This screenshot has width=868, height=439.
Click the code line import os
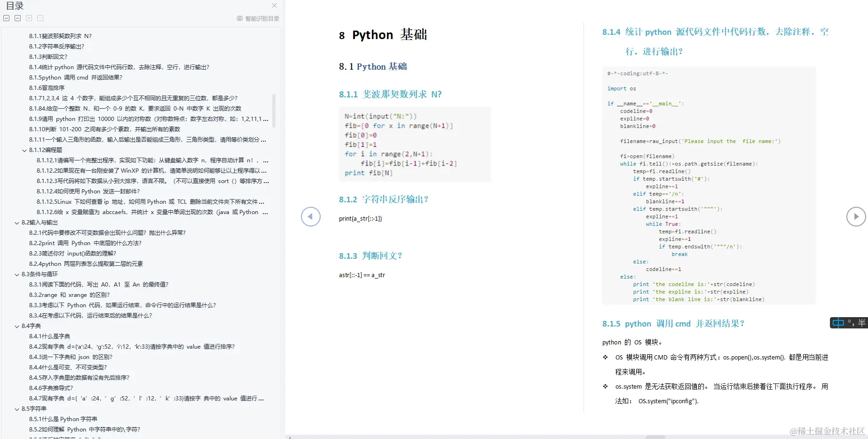[621, 88]
